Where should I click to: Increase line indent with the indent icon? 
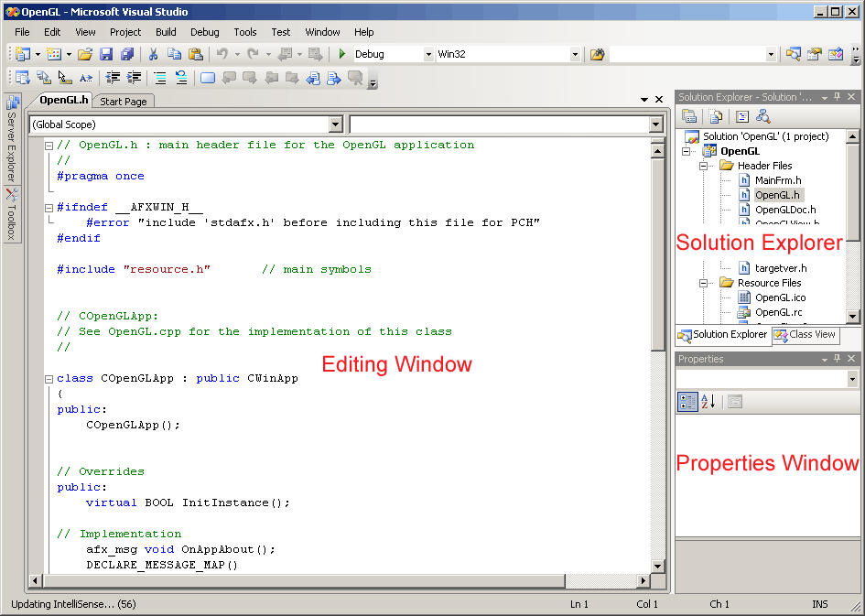click(134, 78)
